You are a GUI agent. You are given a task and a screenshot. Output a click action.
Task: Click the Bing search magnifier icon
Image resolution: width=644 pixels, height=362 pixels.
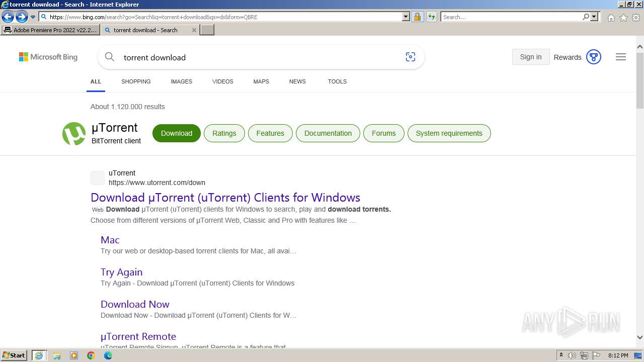tap(109, 57)
